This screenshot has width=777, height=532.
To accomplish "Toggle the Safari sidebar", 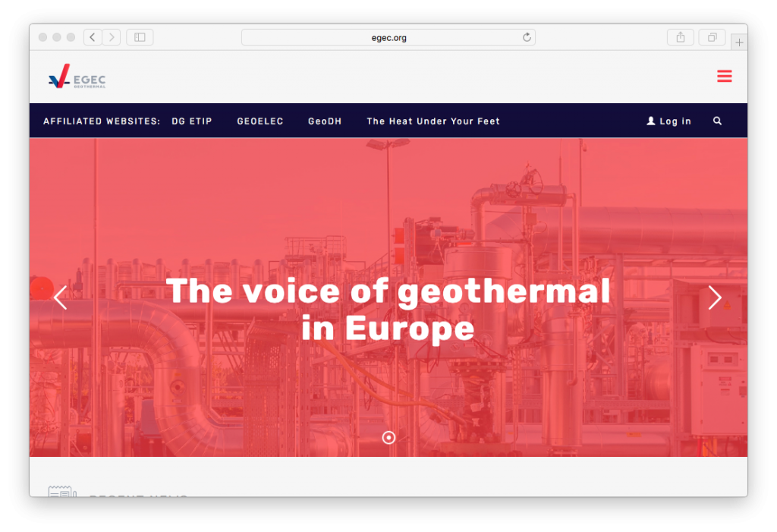I will coord(140,37).
